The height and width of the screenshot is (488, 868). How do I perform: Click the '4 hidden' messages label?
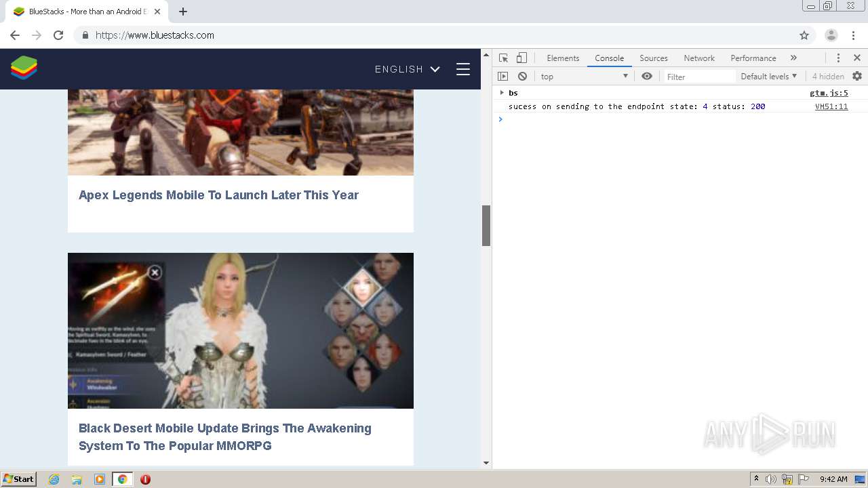[x=828, y=77]
